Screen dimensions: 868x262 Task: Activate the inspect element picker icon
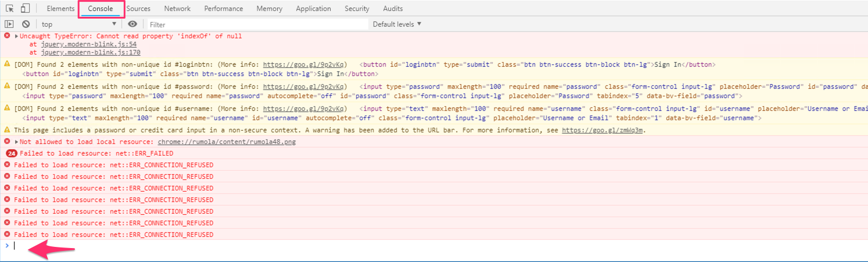[10, 9]
